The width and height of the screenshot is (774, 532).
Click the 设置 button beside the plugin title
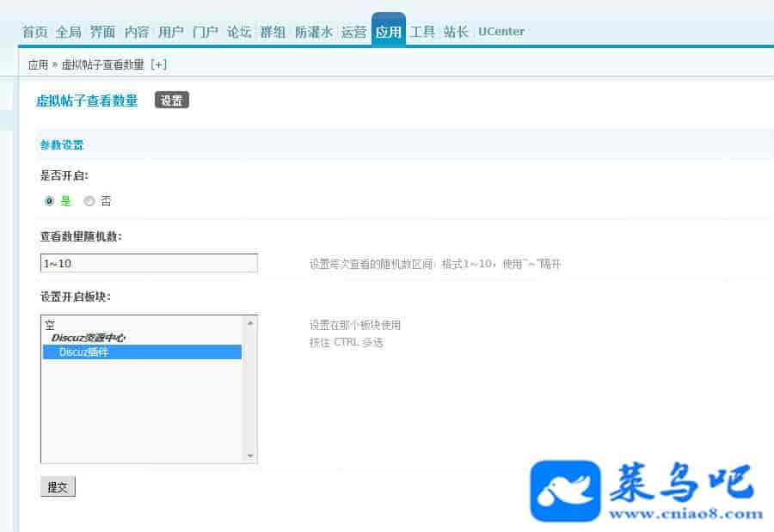click(x=171, y=101)
